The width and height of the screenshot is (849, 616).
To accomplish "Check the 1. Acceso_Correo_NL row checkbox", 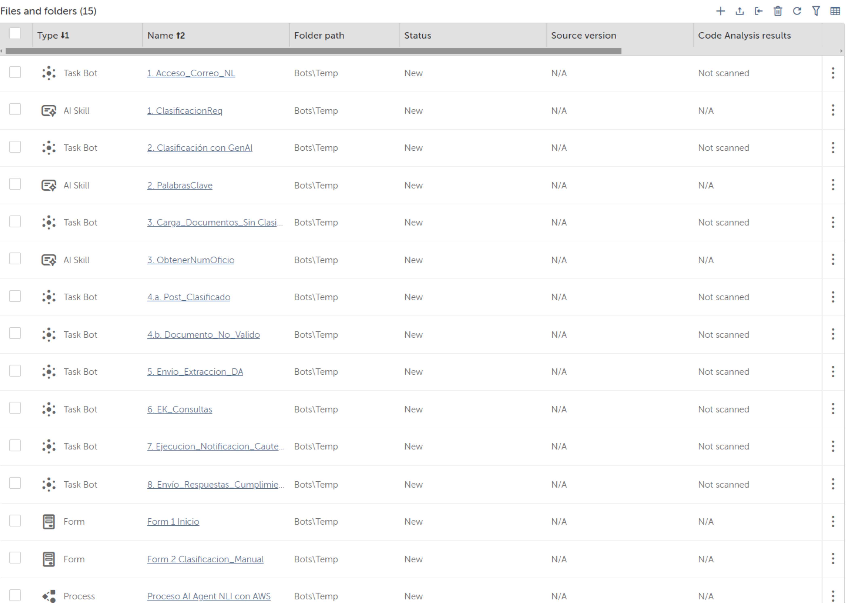I will click(15, 72).
